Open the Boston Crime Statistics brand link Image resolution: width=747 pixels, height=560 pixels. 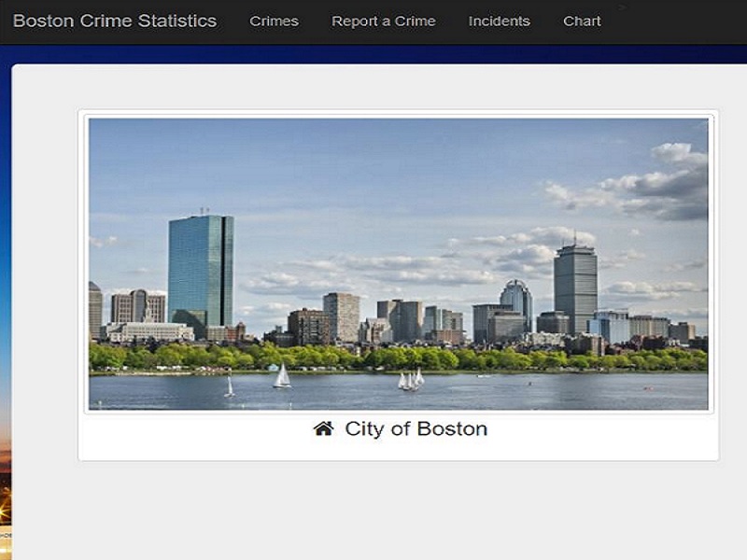(x=115, y=21)
